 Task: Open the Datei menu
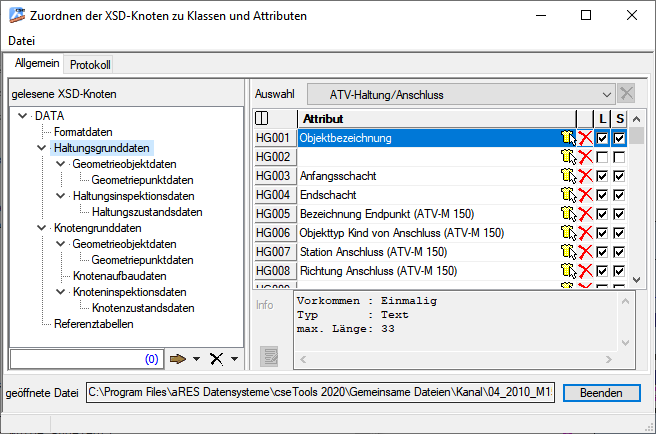(x=21, y=41)
